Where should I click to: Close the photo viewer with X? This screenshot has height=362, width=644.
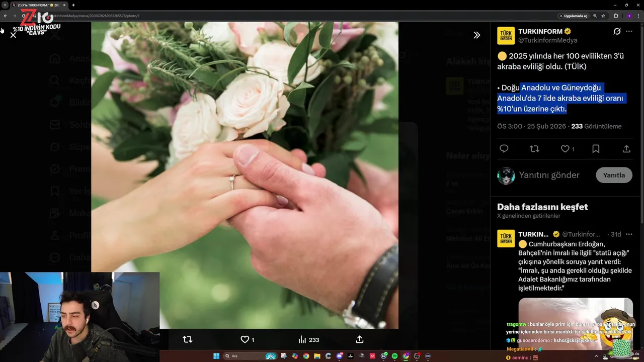coord(13,35)
